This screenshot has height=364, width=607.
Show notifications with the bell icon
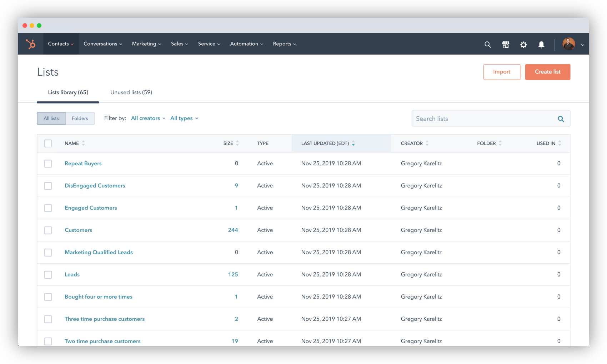click(x=541, y=44)
